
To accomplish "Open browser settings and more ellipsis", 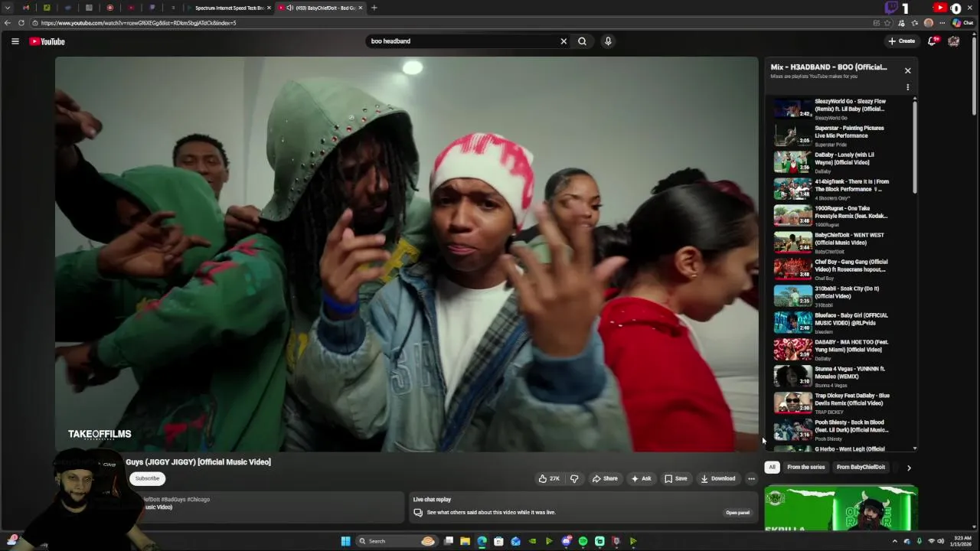I will 942,23.
